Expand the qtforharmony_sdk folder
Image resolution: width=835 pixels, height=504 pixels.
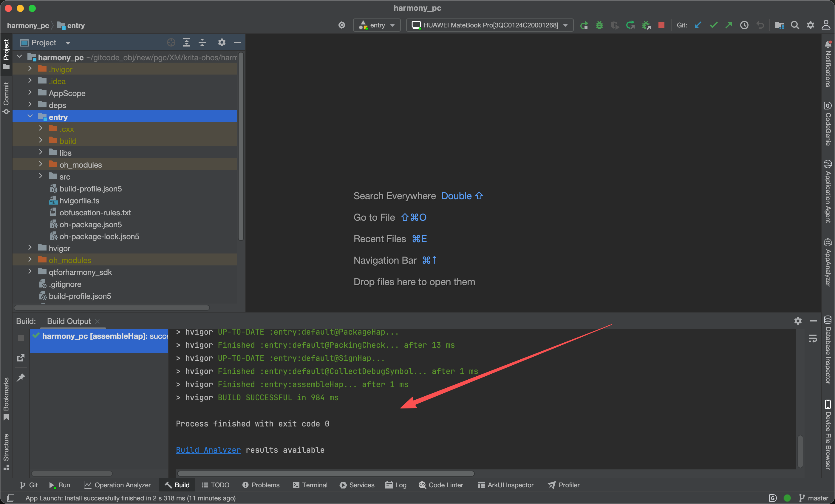coord(30,272)
